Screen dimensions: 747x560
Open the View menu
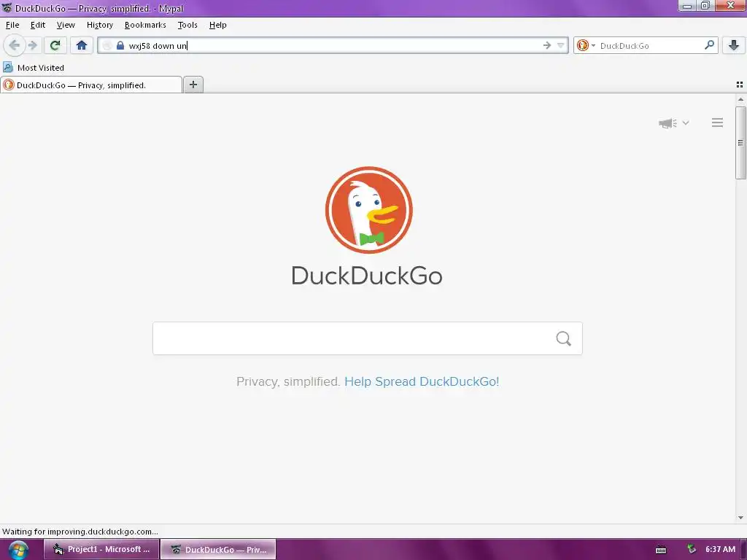tap(66, 25)
